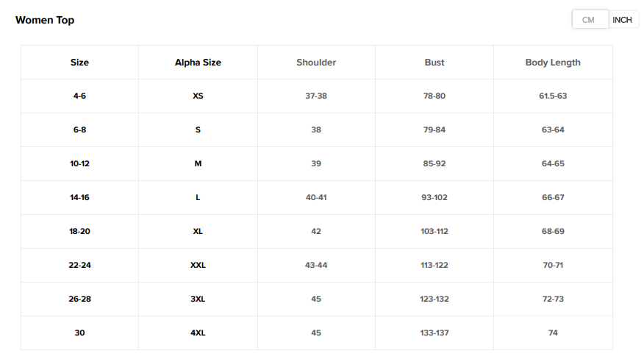Image resolution: width=644 pixels, height=362 pixels.
Task: Click the Shoulder column header
Action: [x=316, y=63]
